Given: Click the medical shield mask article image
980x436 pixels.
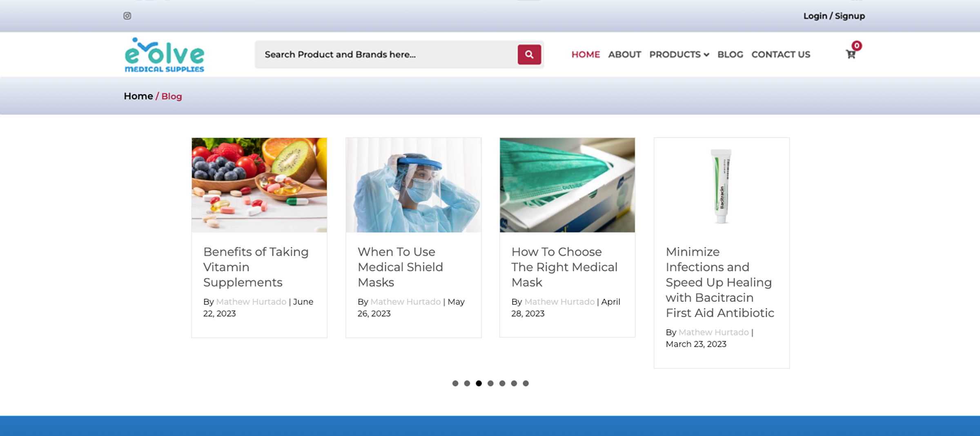Looking at the screenshot, I should click(413, 184).
